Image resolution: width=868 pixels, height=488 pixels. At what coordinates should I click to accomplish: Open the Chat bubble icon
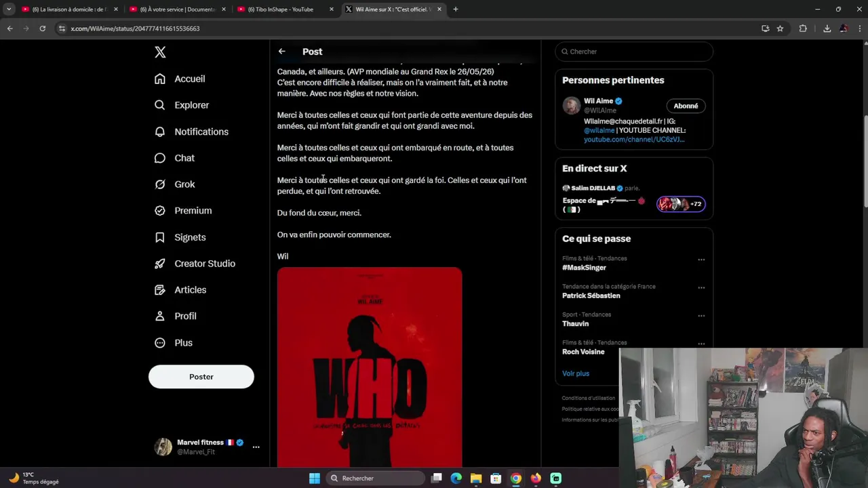(160, 158)
